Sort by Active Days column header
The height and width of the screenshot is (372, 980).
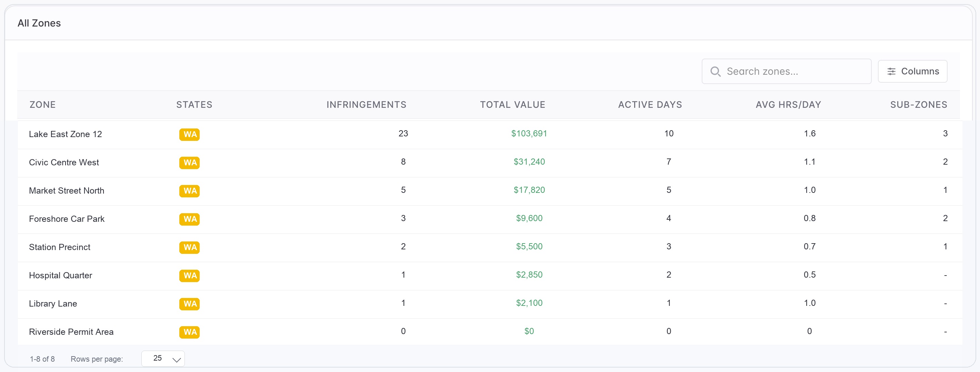point(650,105)
